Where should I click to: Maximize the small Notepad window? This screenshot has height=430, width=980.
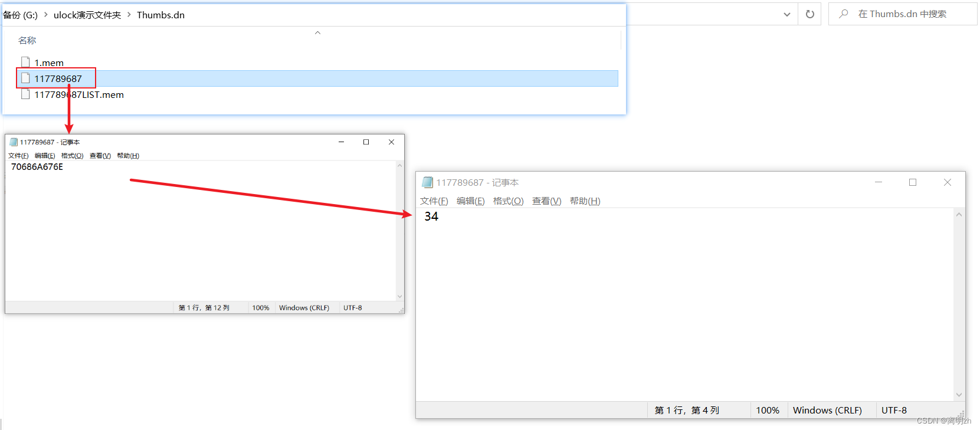point(366,142)
